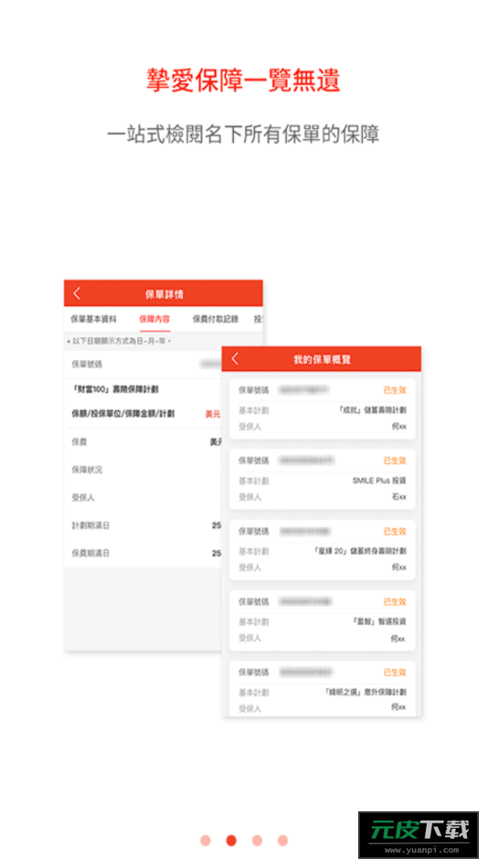Viewport: 488px width, 868px height.
Task: Click the 保費期滿日 row
Action: click(x=143, y=553)
